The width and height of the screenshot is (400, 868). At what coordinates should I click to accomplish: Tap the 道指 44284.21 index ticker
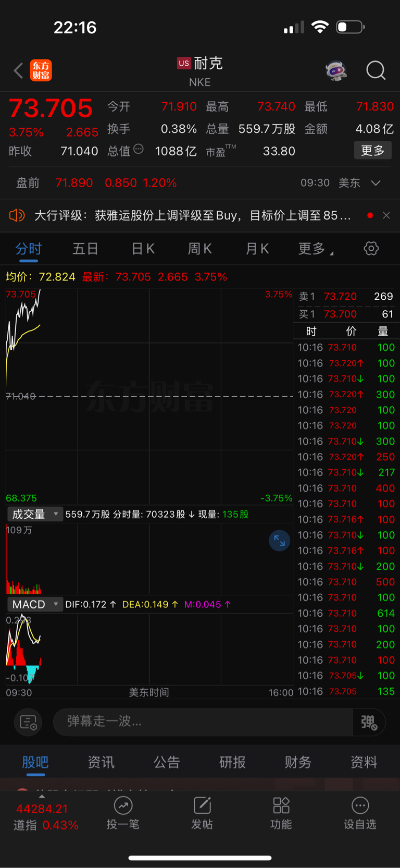point(46,817)
